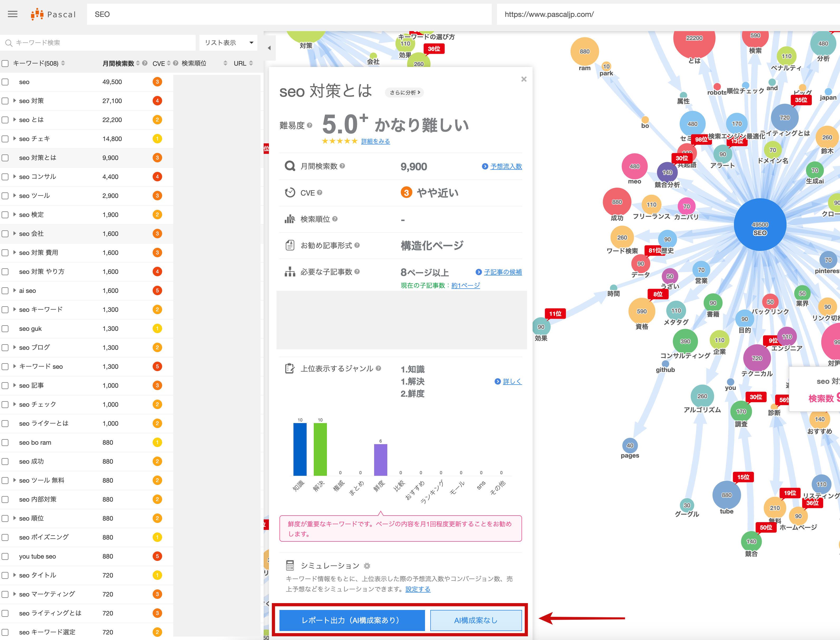Sort by 月間検索数 column

pyautogui.click(x=138, y=63)
